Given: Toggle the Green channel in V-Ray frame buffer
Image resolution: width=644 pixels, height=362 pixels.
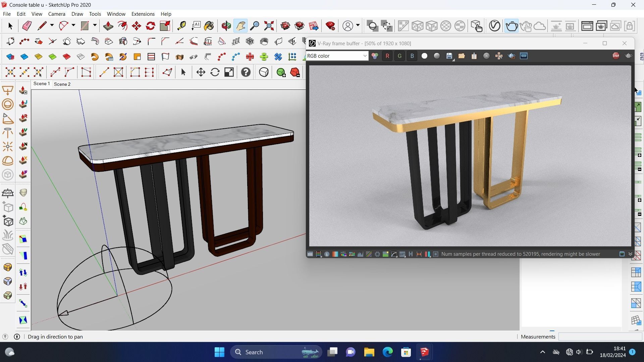Looking at the screenshot, I should click(399, 56).
